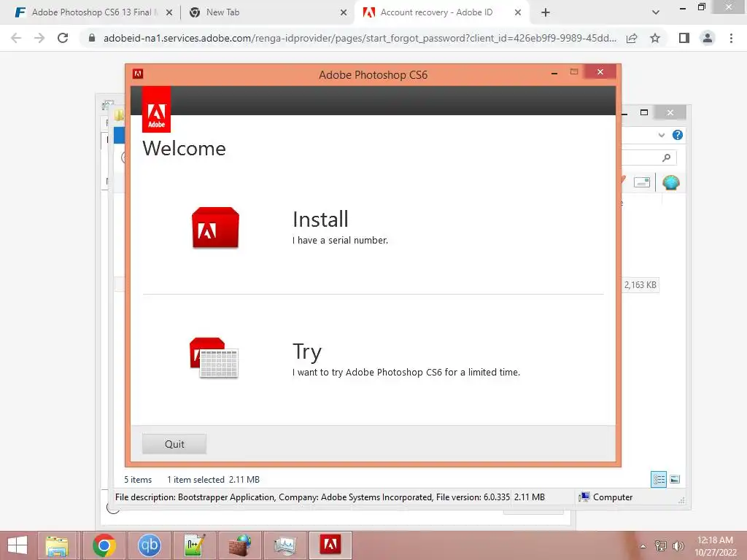This screenshot has width=747, height=560.
Task: Click the volume speaker tray icon
Action: (678, 546)
